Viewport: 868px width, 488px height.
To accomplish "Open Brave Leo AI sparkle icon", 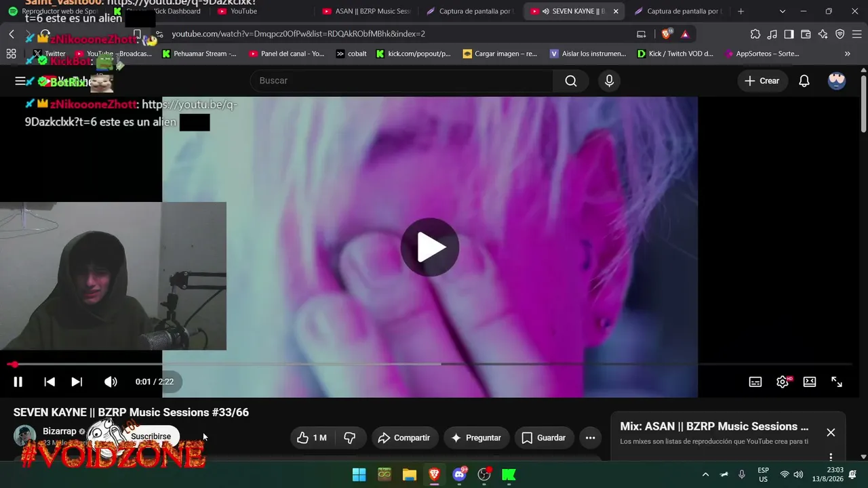I will click(823, 34).
